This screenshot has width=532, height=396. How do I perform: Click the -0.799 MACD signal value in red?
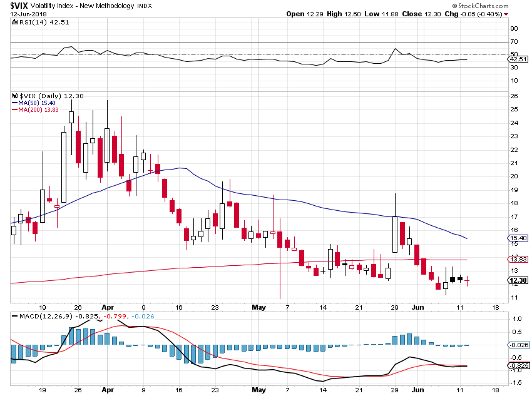(115, 317)
